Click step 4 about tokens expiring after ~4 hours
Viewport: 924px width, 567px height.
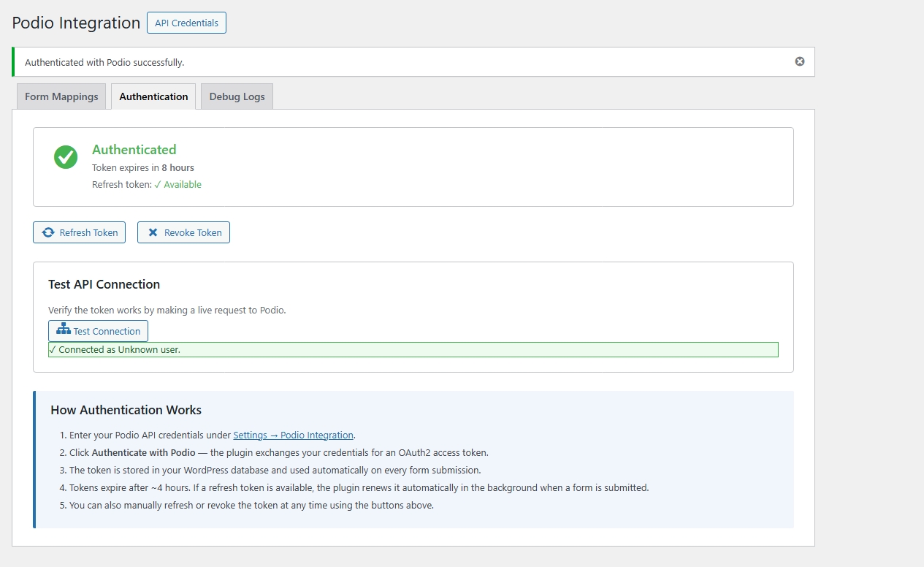pos(359,487)
